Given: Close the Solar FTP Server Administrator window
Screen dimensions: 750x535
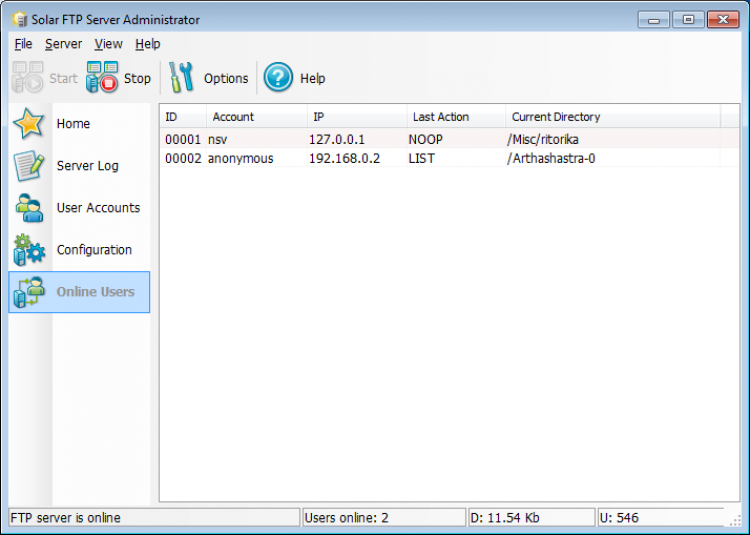Looking at the screenshot, I should (723, 20).
